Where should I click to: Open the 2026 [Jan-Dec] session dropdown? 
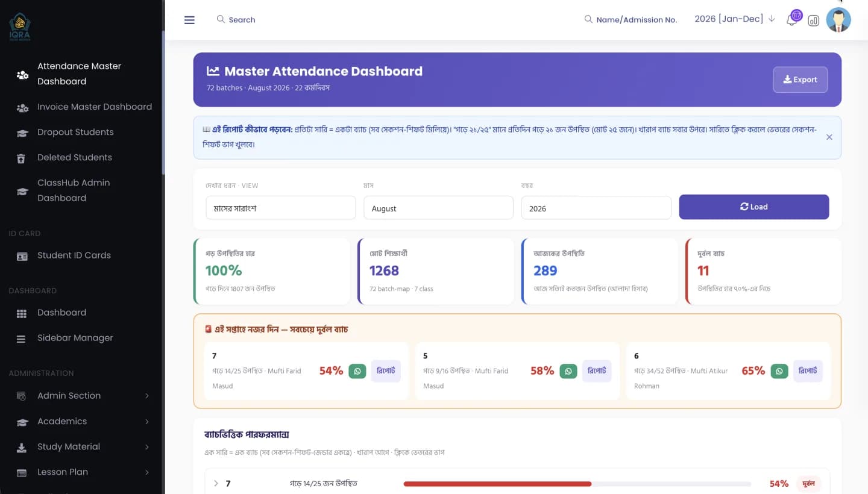pyautogui.click(x=735, y=19)
